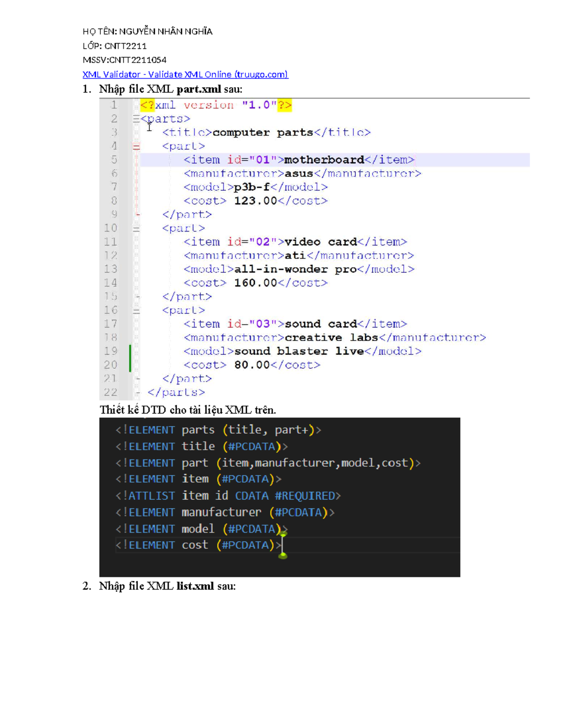563x728 pixels.
Task: Select the xml version "1.0" declaration line
Action: pyautogui.click(x=216, y=105)
